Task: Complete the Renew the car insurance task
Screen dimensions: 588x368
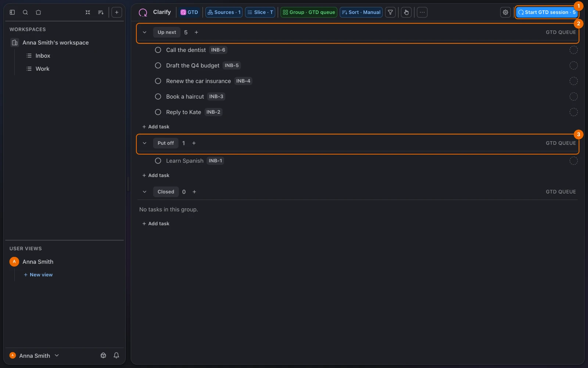Action: (x=158, y=81)
